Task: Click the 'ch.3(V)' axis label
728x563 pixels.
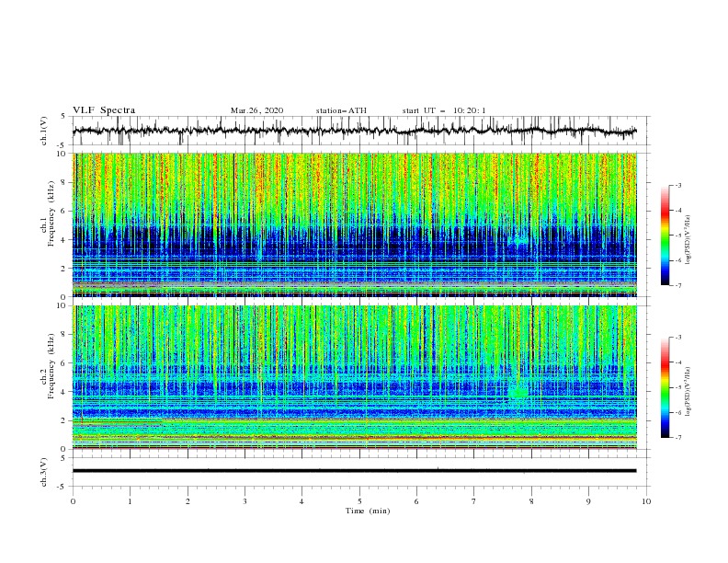Action: pos(44,472)
